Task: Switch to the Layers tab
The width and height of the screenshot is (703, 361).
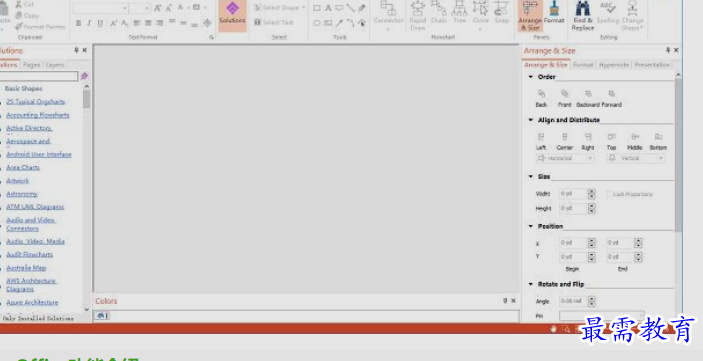Action: coord(55,65)
